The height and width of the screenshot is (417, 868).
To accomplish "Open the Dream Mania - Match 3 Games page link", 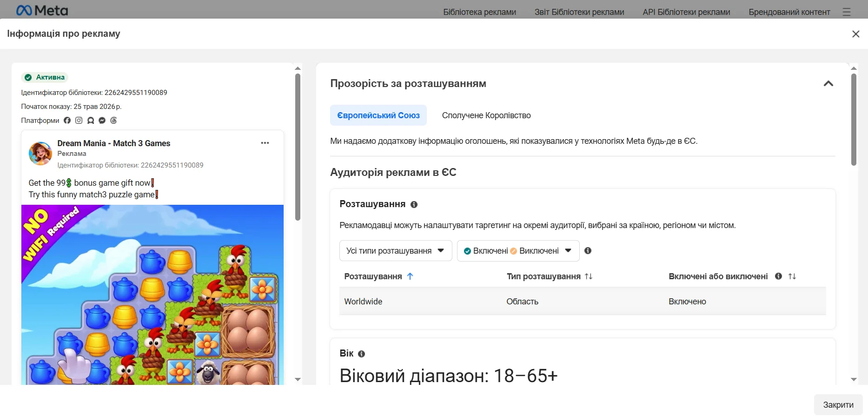I will (114, 143).
